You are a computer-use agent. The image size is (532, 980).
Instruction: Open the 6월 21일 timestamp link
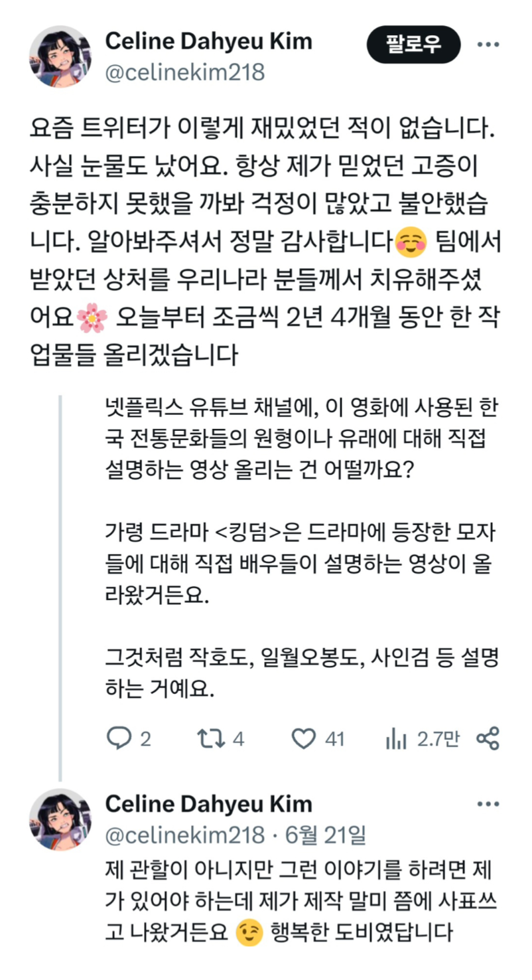326,835
